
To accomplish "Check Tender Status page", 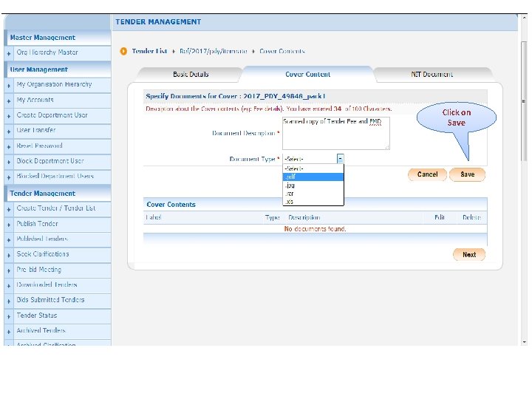I will (x=37, y=316).
